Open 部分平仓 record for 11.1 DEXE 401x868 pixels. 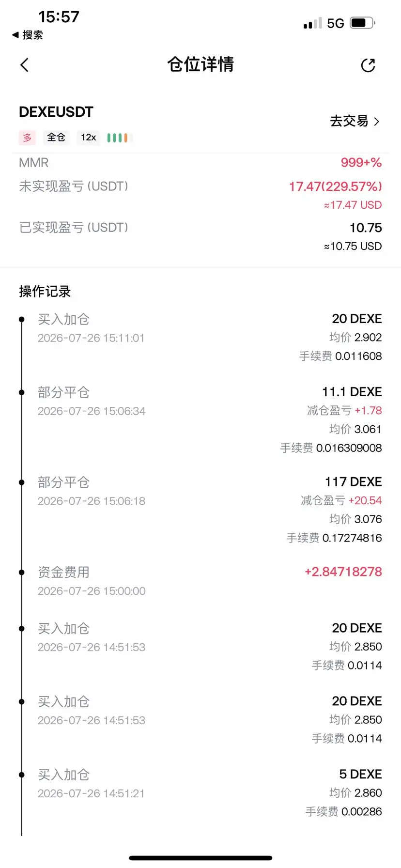[x=200, y=419]
